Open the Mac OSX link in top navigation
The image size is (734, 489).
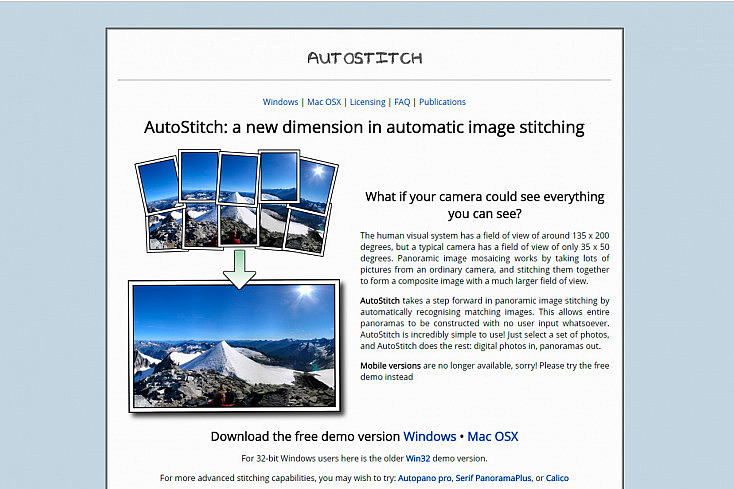click(x=324, y=102)
